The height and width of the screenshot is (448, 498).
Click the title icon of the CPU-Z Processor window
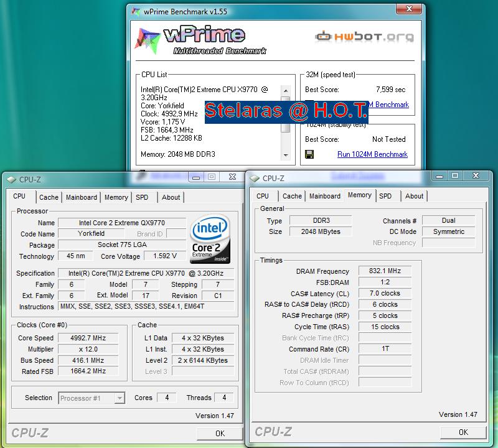[11, 179]
